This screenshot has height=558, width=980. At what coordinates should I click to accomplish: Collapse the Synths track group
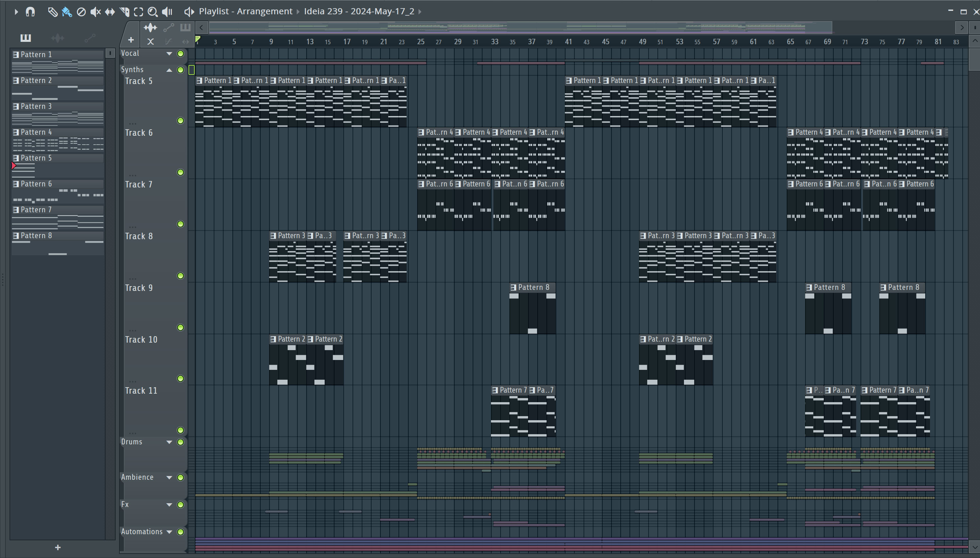(x=169, y=70)
